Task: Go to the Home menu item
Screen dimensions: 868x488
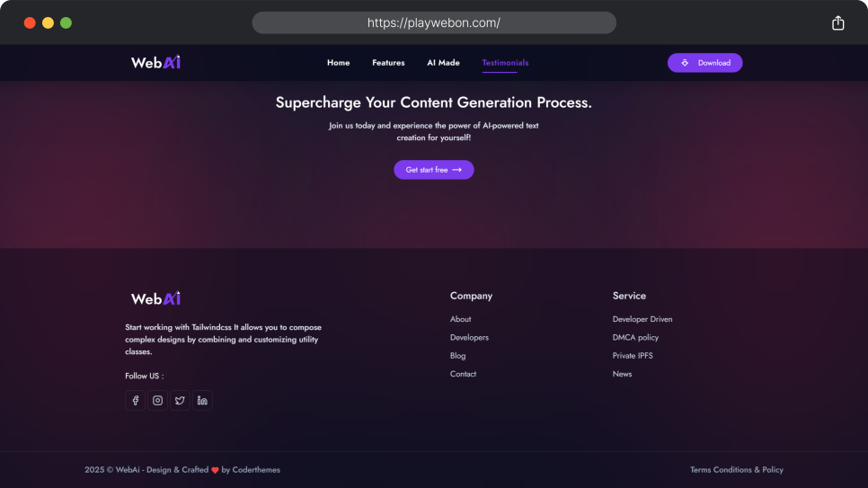Action: pyautogui.click(x=338, y=63)
